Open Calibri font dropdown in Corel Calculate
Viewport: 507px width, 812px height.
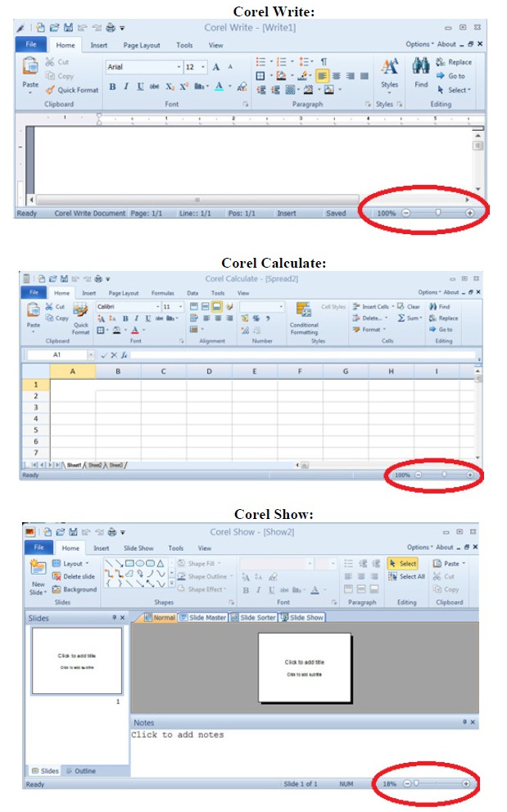157,307
